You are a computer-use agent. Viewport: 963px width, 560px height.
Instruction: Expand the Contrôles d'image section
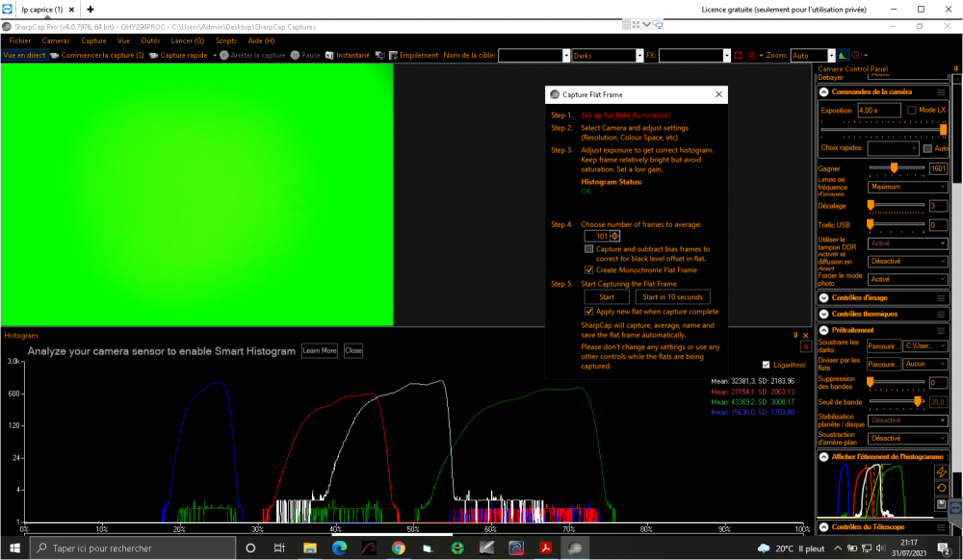click(x=824, y=298)
